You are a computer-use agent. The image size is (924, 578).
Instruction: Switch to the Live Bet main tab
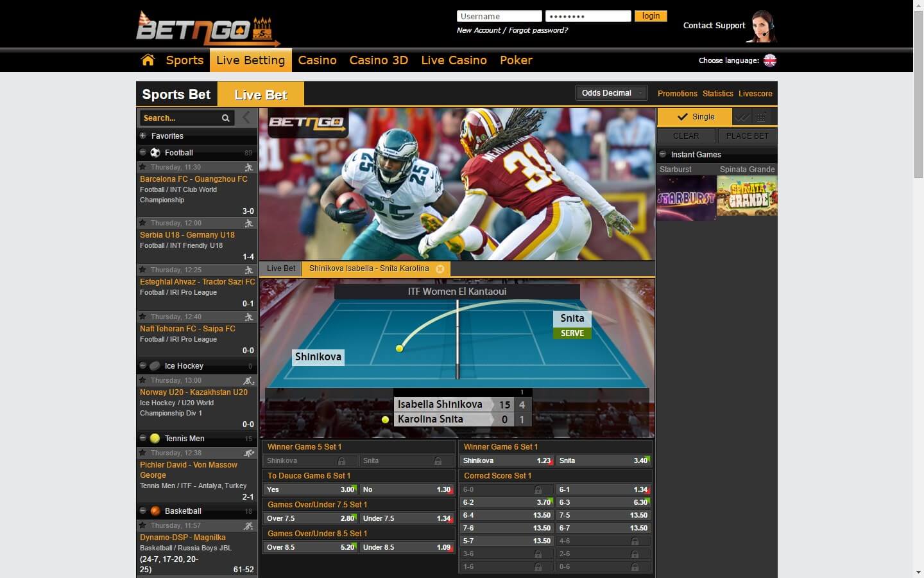261,94
